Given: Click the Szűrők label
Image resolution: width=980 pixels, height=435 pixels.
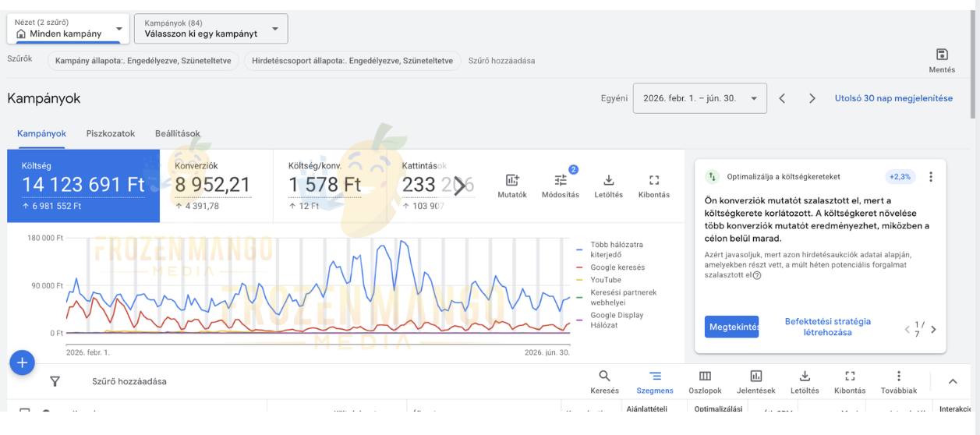Looking at the screenshot, I should pos(19,58).
